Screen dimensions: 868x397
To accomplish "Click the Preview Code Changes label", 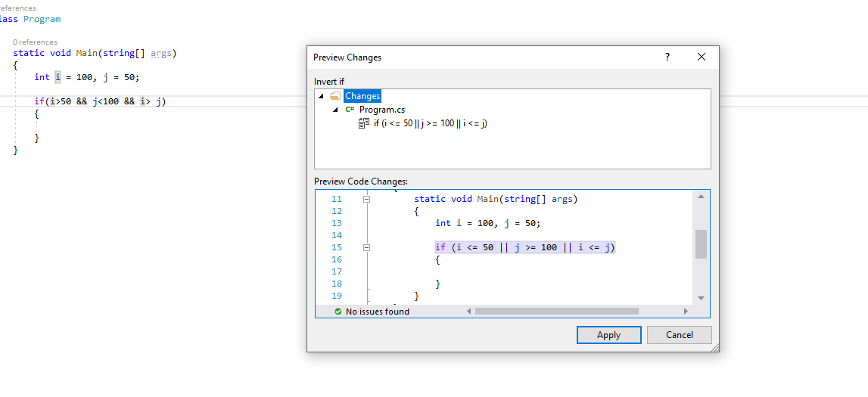I will (360, 181).
